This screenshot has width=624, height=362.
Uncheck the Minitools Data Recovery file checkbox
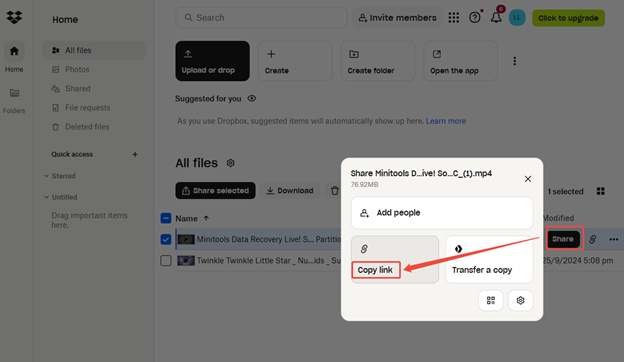point(166,239)
